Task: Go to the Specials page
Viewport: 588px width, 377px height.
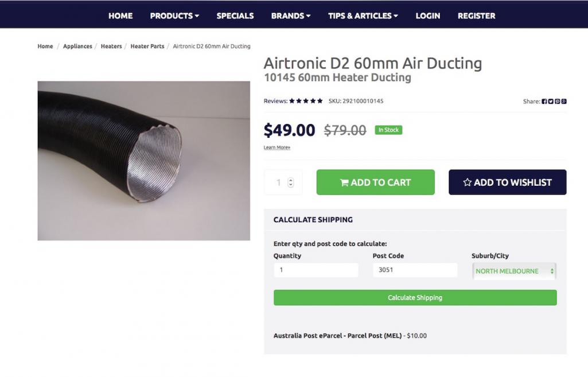Action: click(235, 15)
